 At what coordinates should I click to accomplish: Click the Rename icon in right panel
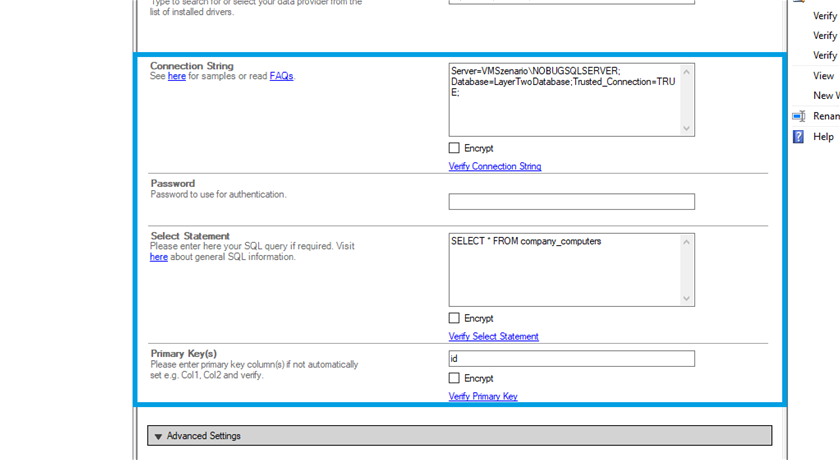pyautogui.click(x=798, y=116)
